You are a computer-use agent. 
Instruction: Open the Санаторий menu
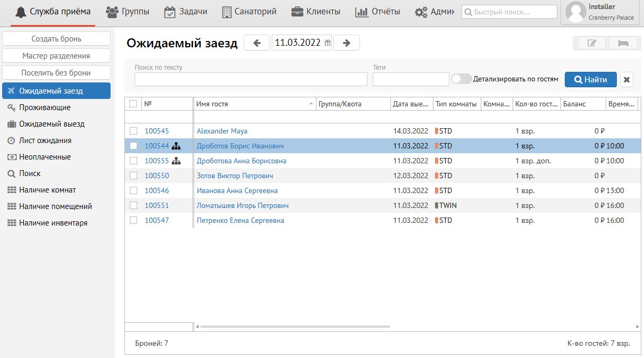249,12
